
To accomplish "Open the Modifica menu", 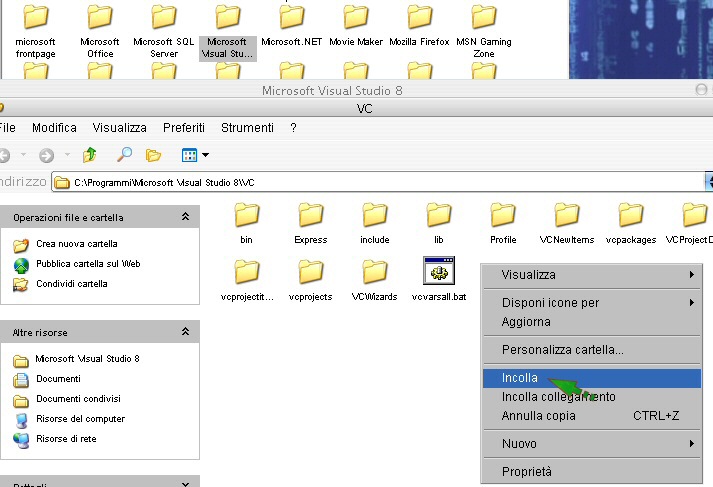I will click(54, 128).
